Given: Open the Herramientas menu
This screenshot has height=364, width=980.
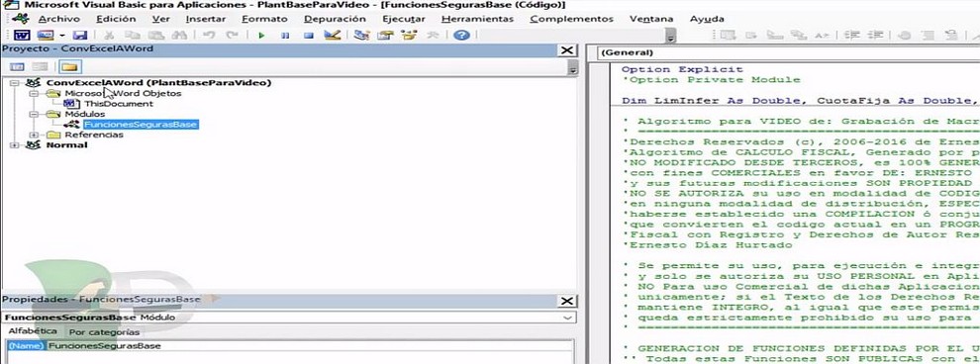Looking at the screenshot, I should [x=477, y=19].
